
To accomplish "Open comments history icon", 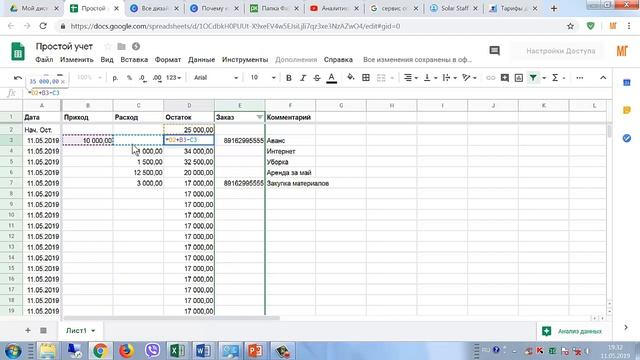I will pyautogui.click(x=494, y=51).
